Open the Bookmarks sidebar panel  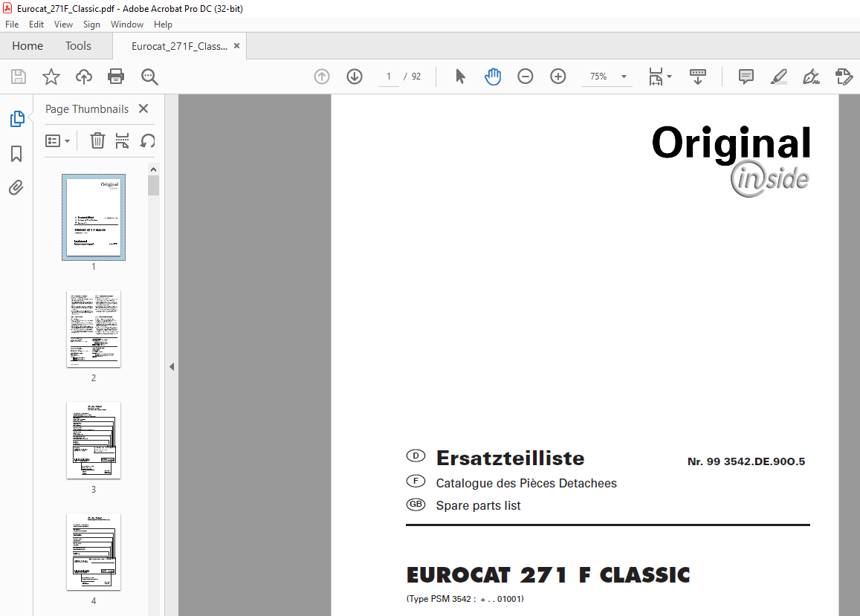pos(16,154)
